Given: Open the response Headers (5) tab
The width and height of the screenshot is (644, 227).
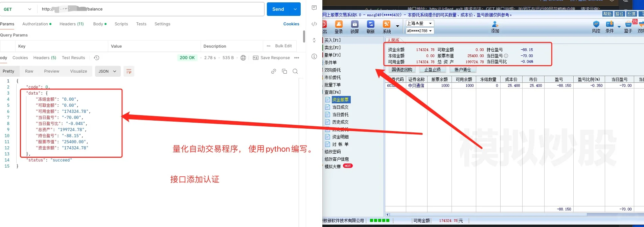Looking at the screenshot, I should (x=45, y=58).
